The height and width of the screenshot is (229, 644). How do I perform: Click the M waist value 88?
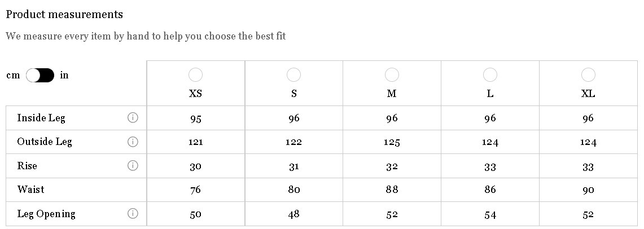coord(392,190)
